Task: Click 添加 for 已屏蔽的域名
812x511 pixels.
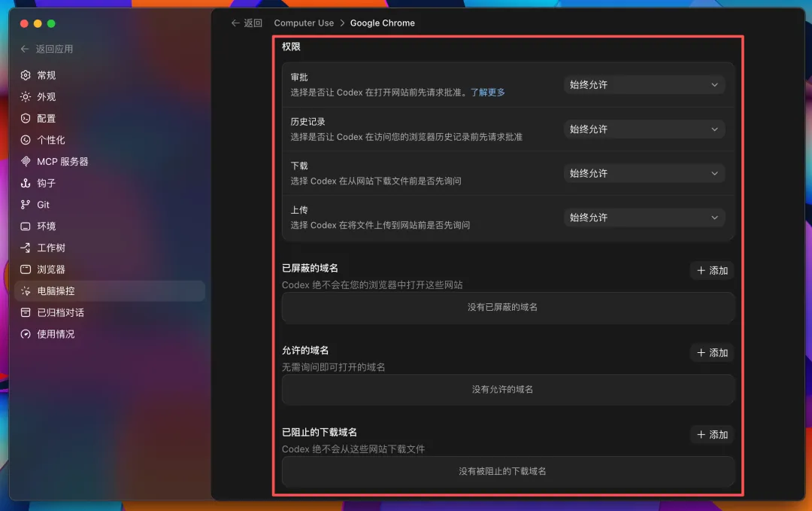Action: [x=712, y=270]
